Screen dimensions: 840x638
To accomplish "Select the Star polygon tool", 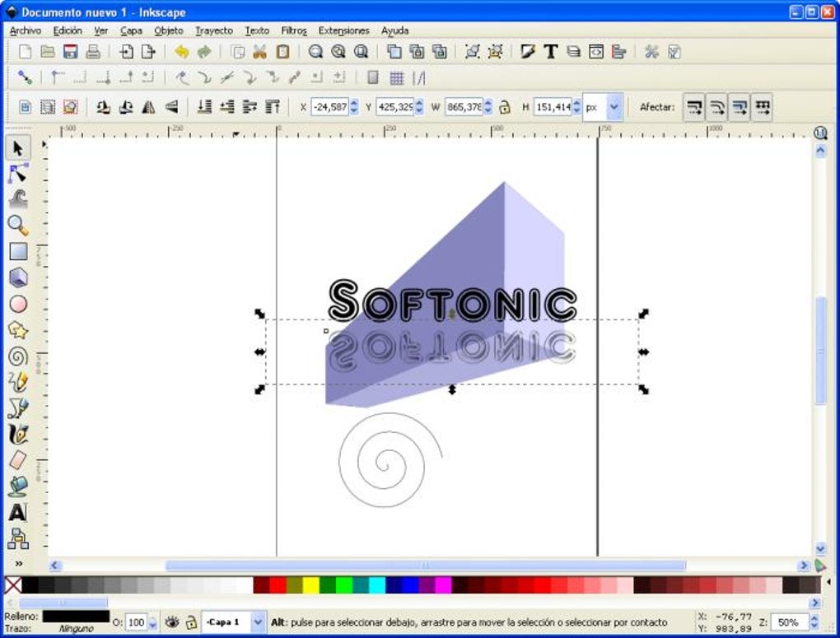I will [17, 330].
